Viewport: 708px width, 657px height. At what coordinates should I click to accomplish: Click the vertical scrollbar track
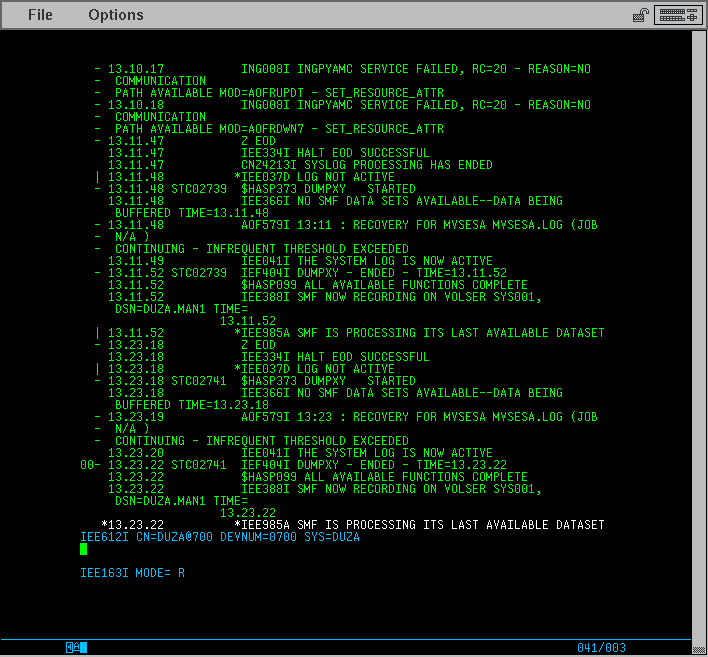[x=699, y=336]
